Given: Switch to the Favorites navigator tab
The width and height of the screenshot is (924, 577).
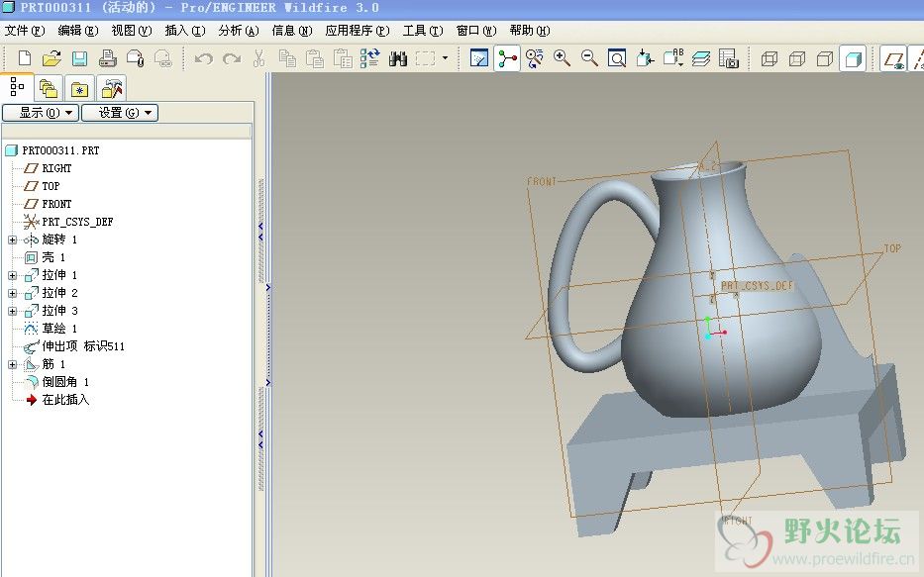Looking at the screenshot, I should [x=79, y=89].
